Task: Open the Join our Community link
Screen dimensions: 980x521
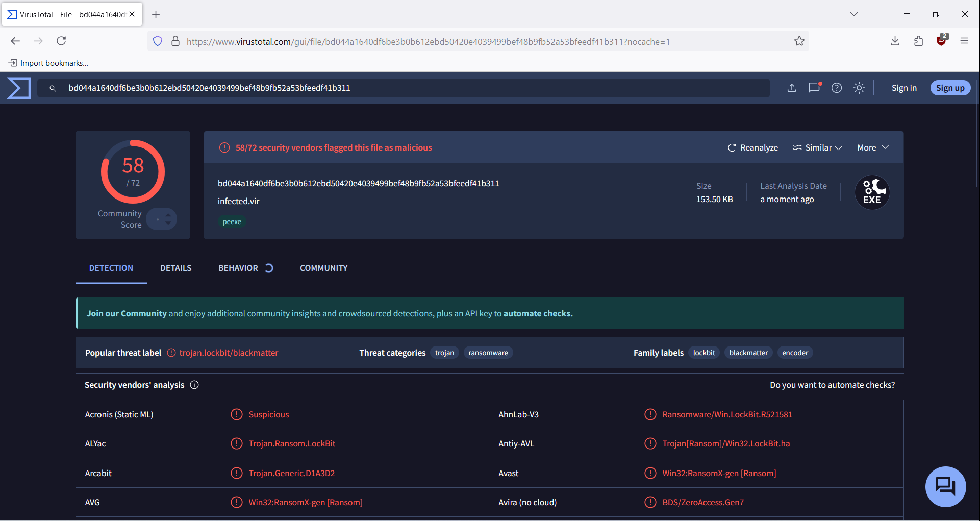Action: pyautogui.click(x=127, y=313)
